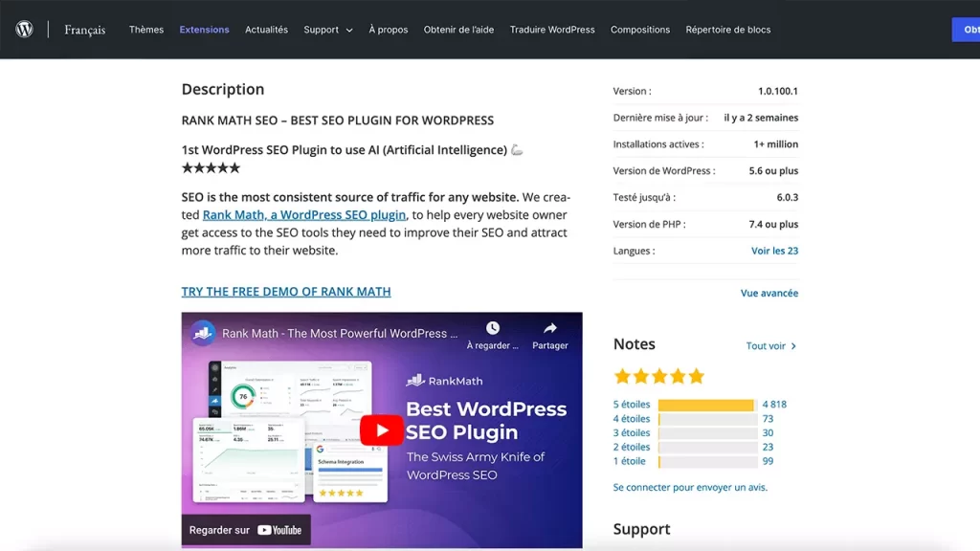Open the 4 étoiles reviews link

click(x=632, y=419)
